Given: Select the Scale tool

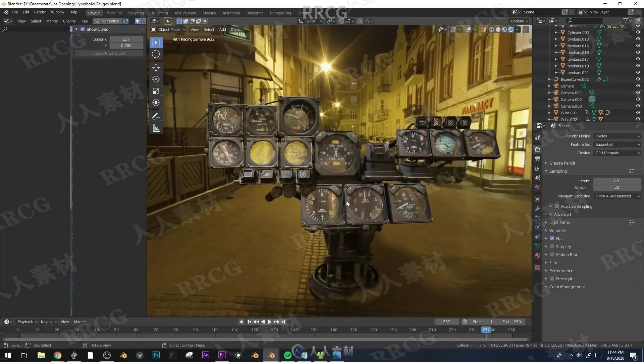Looking at the screenshot, I should 156,91.
